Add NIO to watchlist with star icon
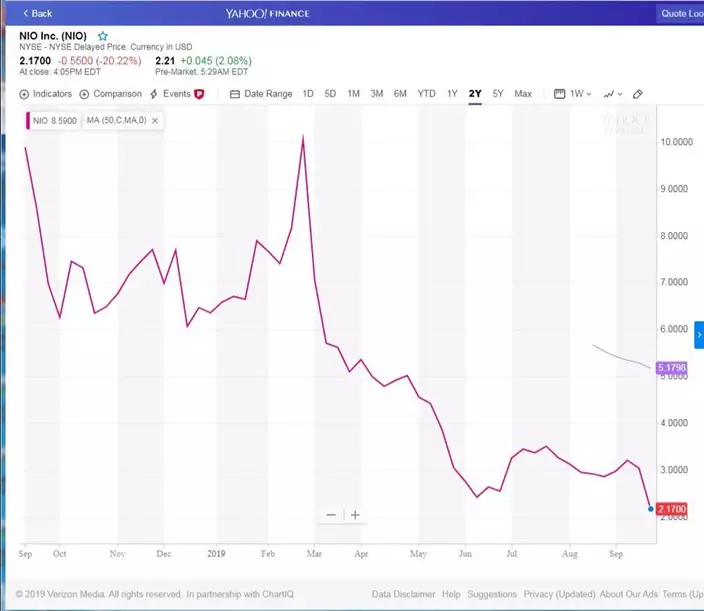Image resolution: width=704 pixels, height=611 pixels. [102, 36]
